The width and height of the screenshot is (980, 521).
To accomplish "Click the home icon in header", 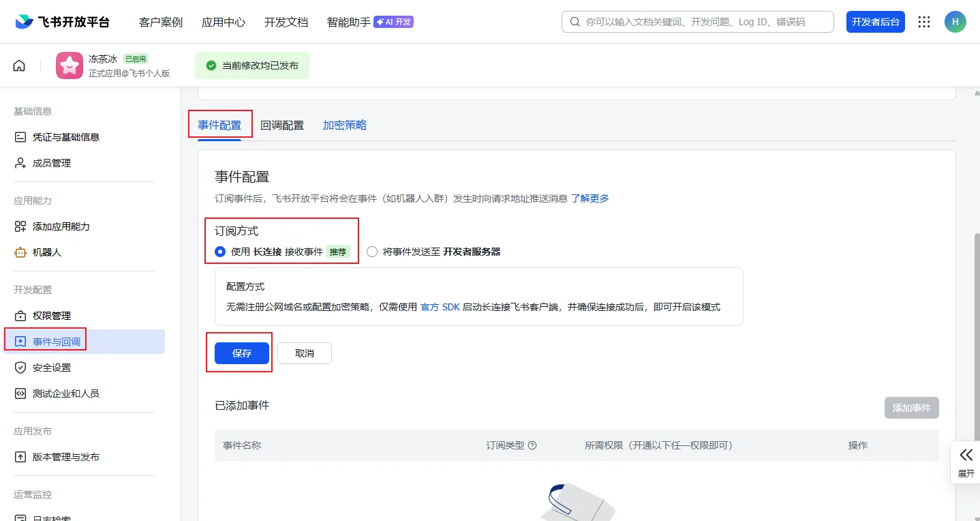I will pos(19,65).
